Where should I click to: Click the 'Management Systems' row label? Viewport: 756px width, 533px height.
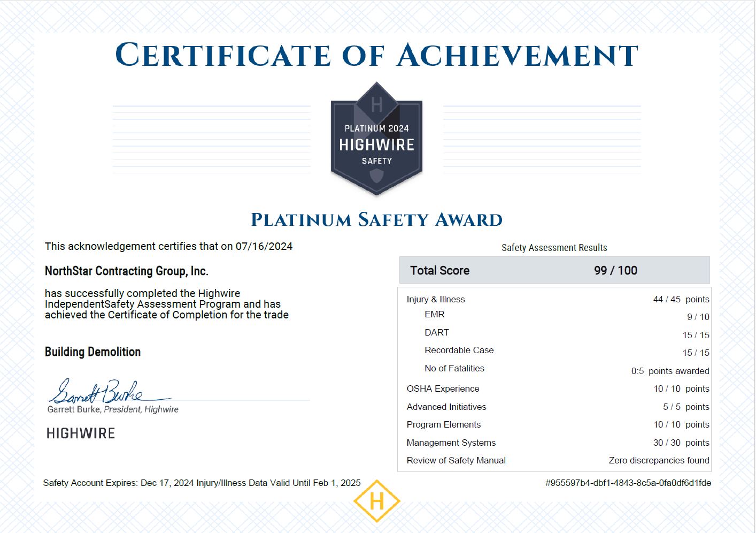click(451, 443)
